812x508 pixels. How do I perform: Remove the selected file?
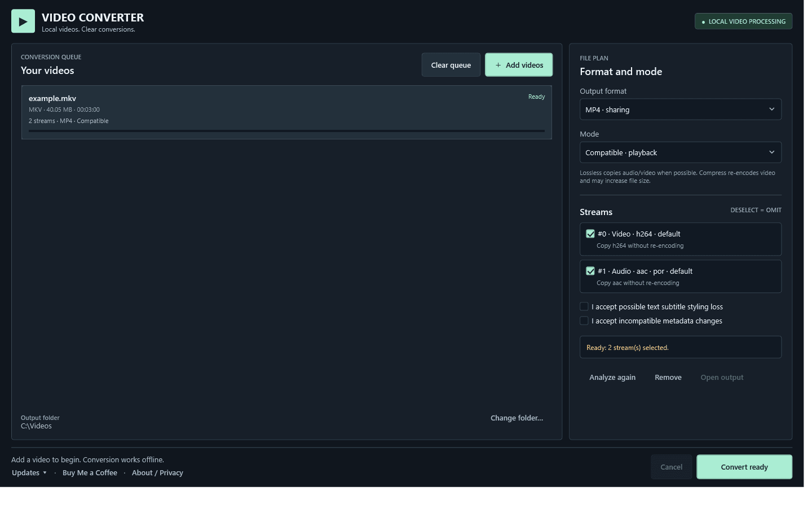[x=668, y=377]
